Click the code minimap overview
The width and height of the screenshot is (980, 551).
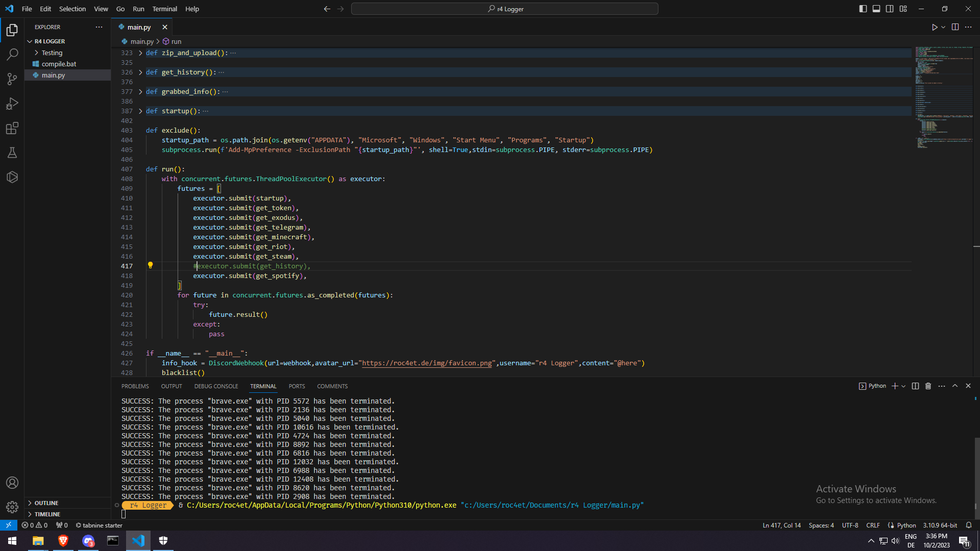tap(943, 97)
